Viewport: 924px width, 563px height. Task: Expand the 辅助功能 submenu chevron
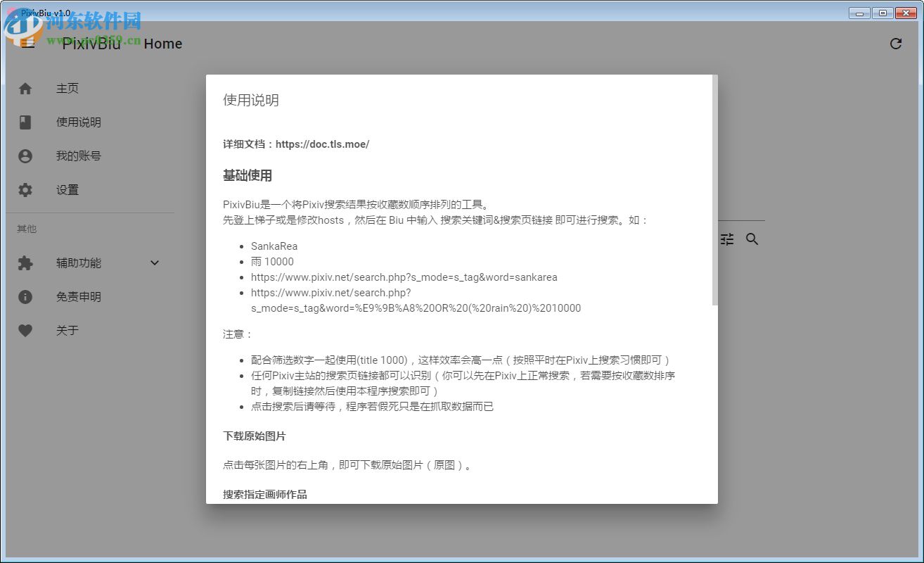[x=155, y=262]
